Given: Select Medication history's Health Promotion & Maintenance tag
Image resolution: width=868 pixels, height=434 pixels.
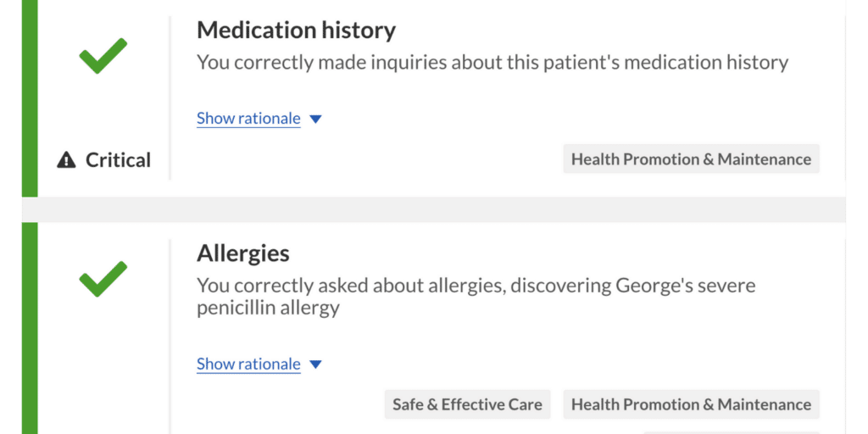Looking at the screenshot, I should (x=692, y=159).
